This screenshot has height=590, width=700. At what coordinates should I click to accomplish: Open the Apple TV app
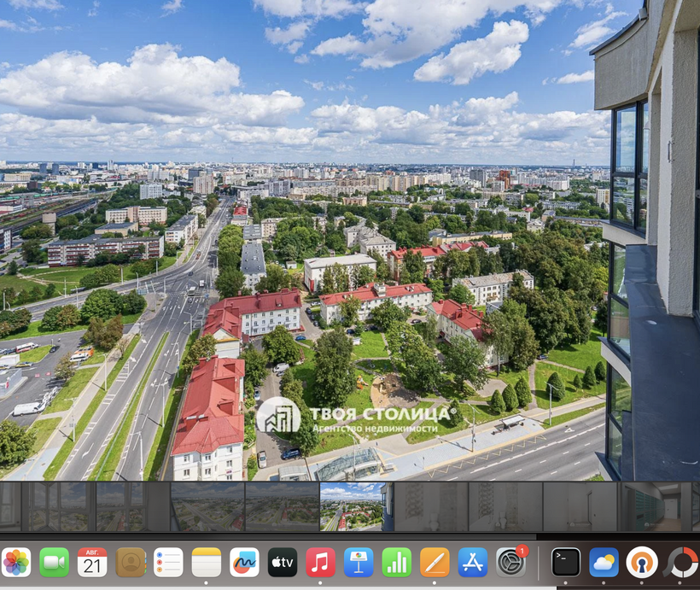point(283,563)
